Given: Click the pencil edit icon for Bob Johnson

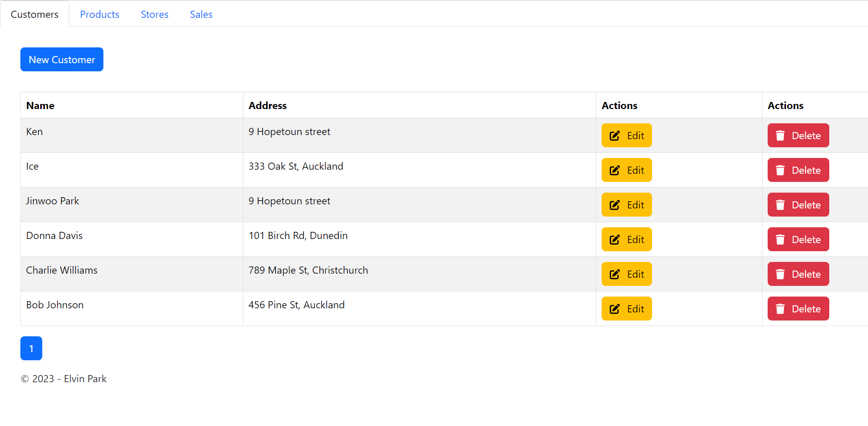Looking at the screenshot, I should [615, 309].
